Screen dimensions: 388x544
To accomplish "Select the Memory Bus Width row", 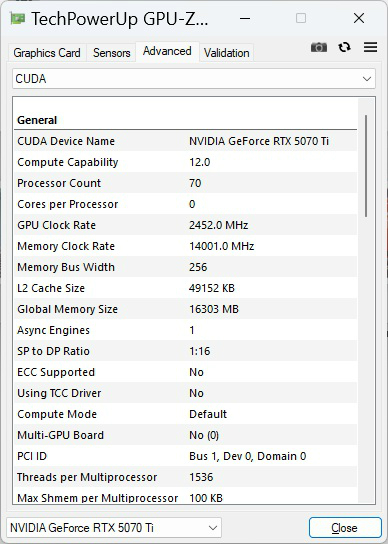I will click(186, 267).
